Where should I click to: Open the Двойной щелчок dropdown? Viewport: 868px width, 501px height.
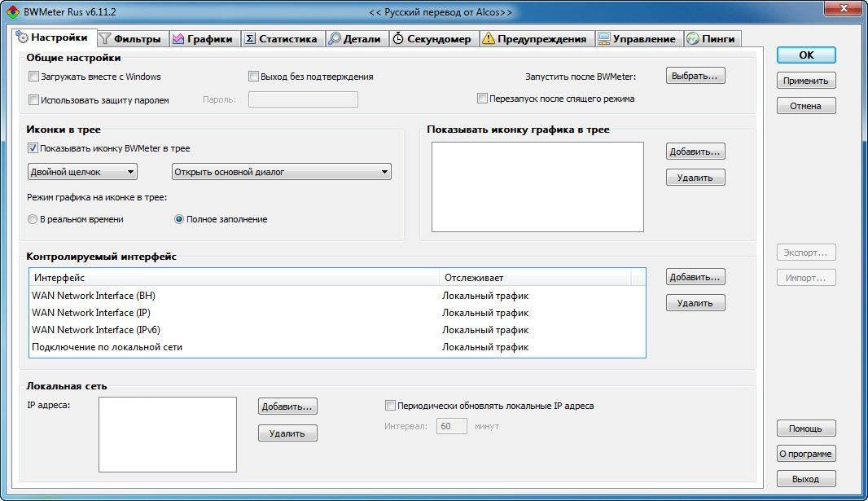[82, 172]
